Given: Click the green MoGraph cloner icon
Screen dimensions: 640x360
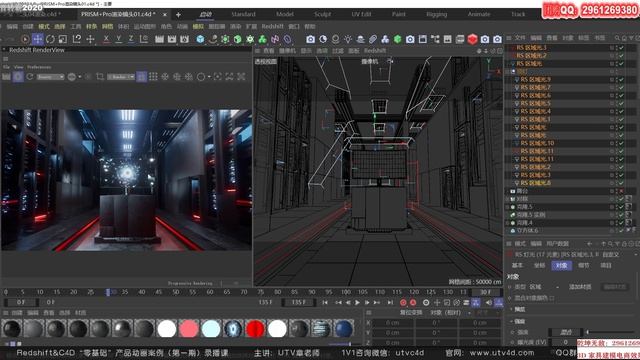Looking at the screenshot, I should tap(262, 39).
